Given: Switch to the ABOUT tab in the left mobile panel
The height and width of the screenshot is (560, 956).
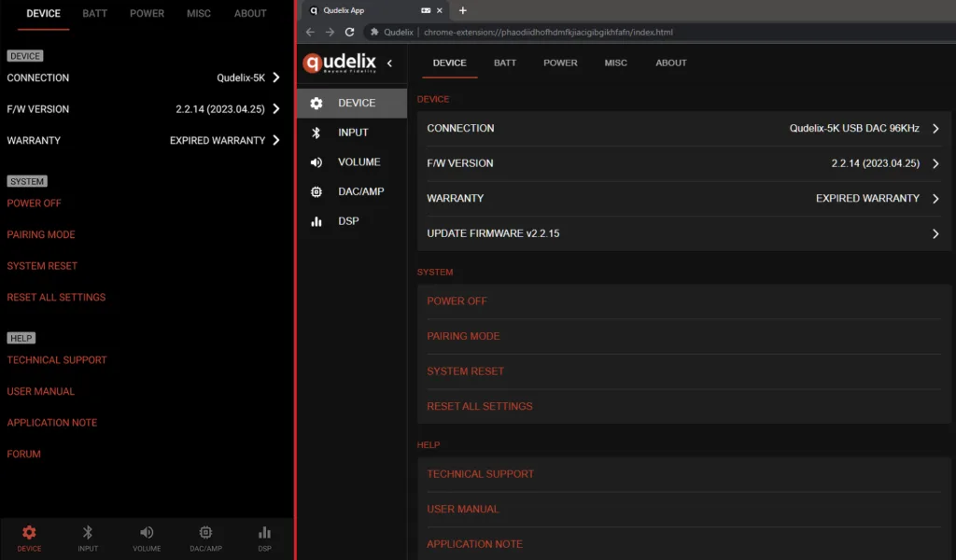Looking at the screenshot, I should tap(250, 14).
